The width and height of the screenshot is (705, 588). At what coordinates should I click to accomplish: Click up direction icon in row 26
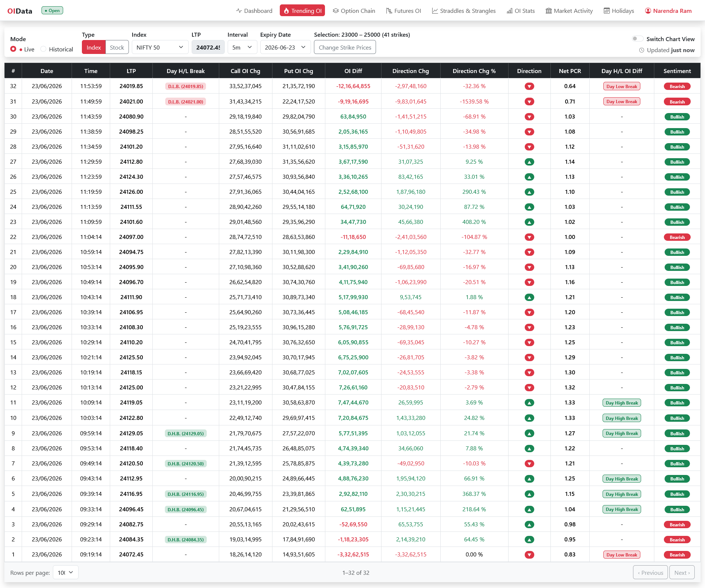point(529,177)
